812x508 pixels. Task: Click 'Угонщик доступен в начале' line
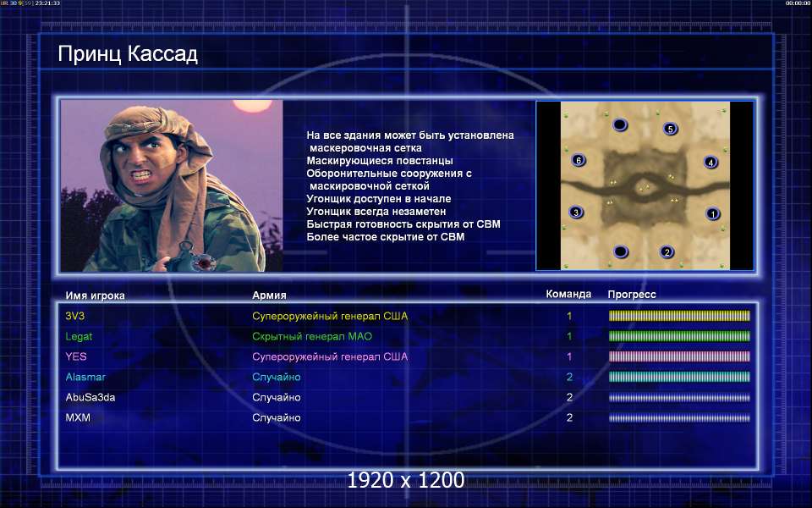[x=379, y=199]
